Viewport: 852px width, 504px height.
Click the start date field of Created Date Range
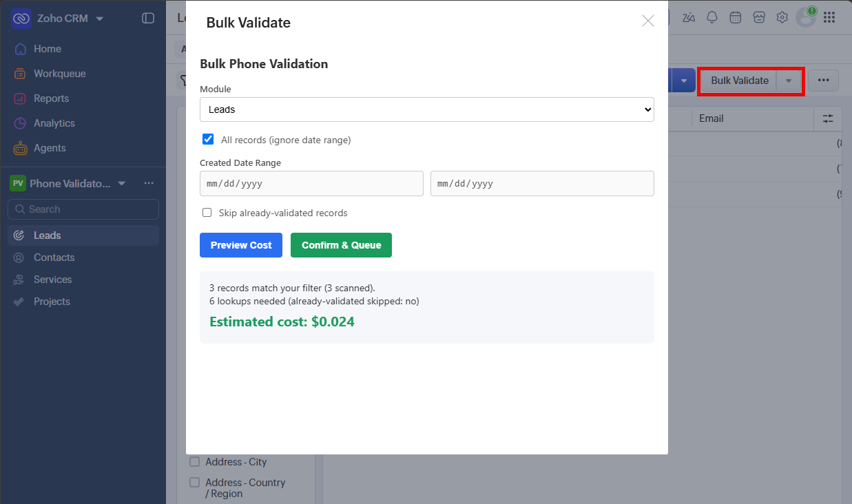point(311,184)
